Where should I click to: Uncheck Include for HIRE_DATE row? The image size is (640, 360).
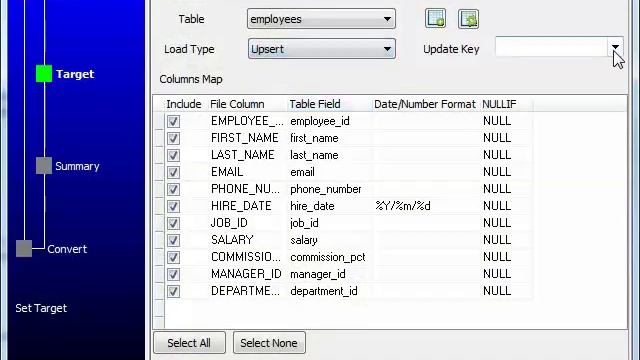point(173,206)
